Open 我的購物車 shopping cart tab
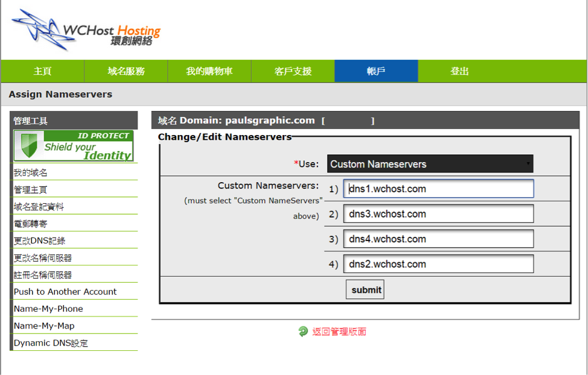The height and width of the screenshot is (375, 588). coord(209,71)
